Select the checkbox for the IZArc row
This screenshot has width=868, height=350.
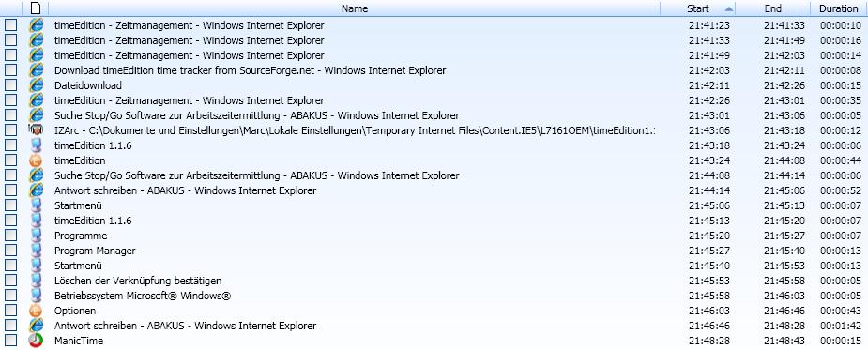pyautogui.click(x=10, y=129)
